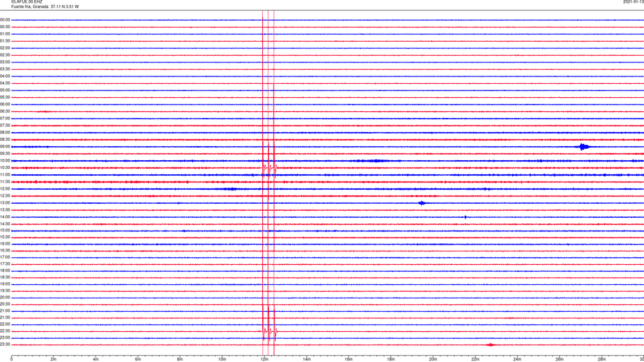This screenshot has height=362, width=644.
Task: Click the 22:30 trace time label
Action: [x=5, y=330]
